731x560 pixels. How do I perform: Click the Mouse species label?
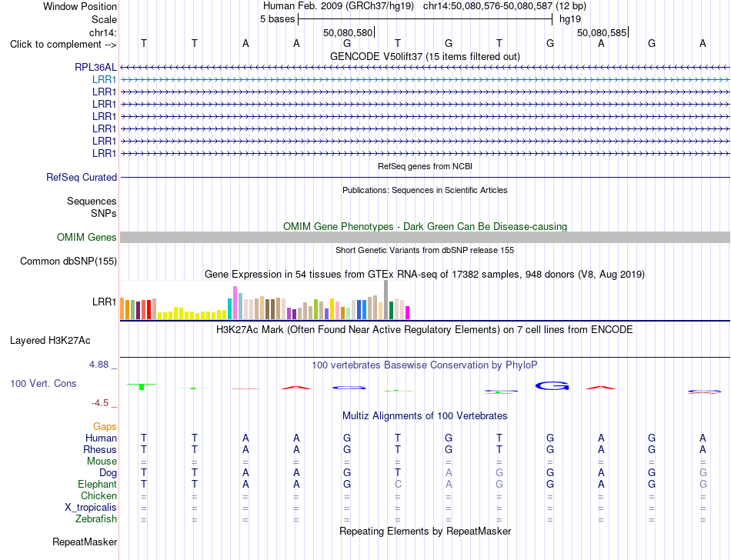102,462
